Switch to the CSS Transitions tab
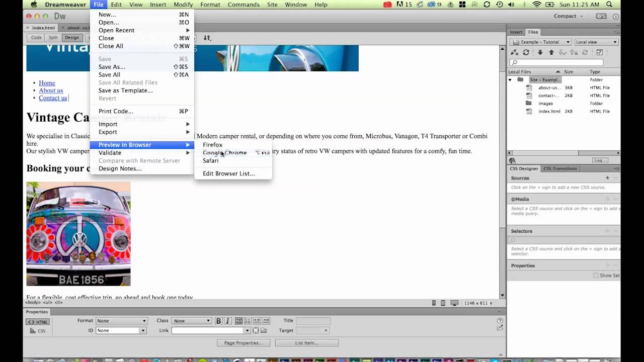Viewport: 644px width, 362px height. tap(560, 168)
